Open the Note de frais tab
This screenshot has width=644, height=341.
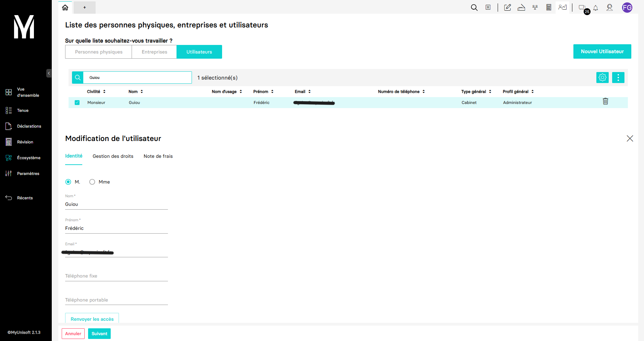[158, 156]
